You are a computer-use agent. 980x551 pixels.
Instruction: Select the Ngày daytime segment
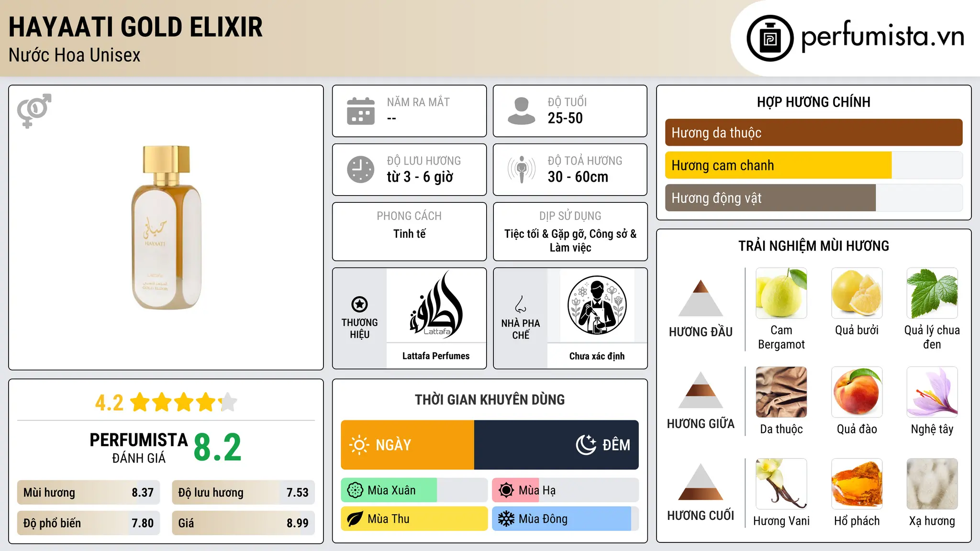pos(408,445)
